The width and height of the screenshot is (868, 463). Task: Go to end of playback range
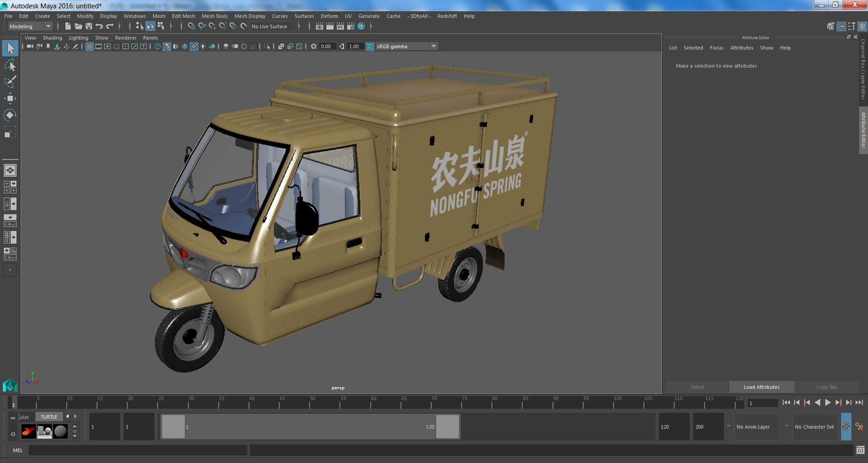coord(859,402)
